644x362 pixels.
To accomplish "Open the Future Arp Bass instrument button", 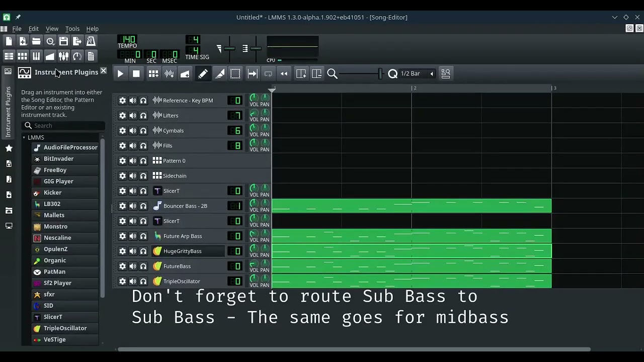I will click(x=188, y=236).
